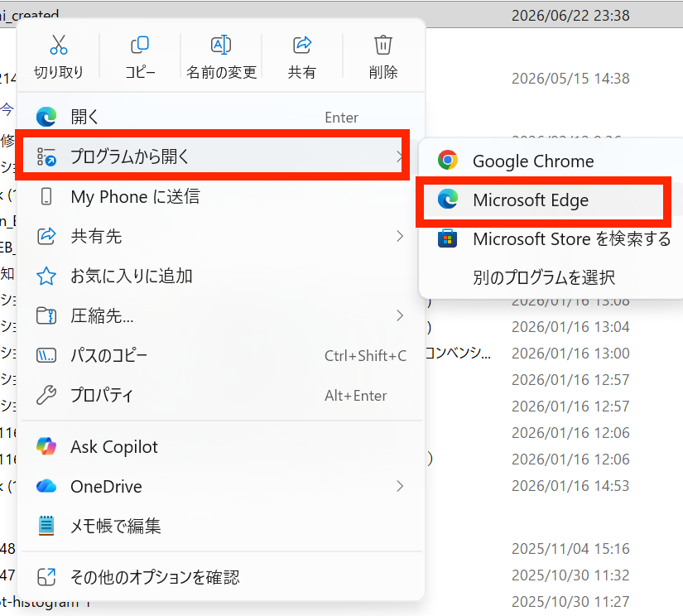Click the list icon for プログラムから開く
Viewport: 683px width, 616px height.
(46, 156)
